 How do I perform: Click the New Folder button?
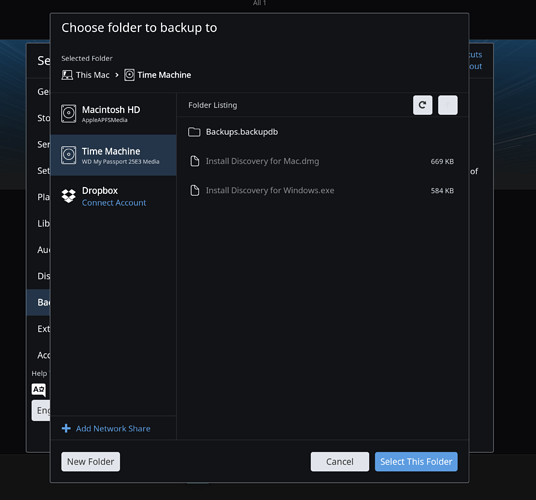(91, 462)
